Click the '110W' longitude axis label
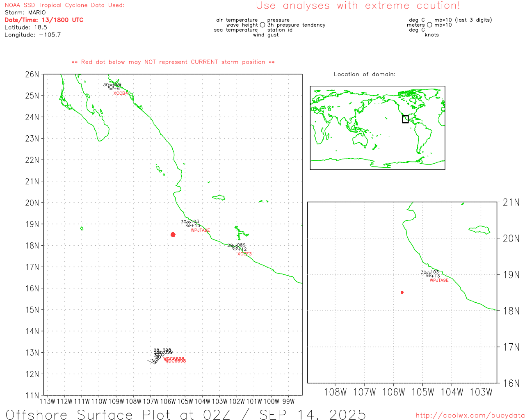Image resolution: width=525 pixels, height=420 pixels. point(99,402)
